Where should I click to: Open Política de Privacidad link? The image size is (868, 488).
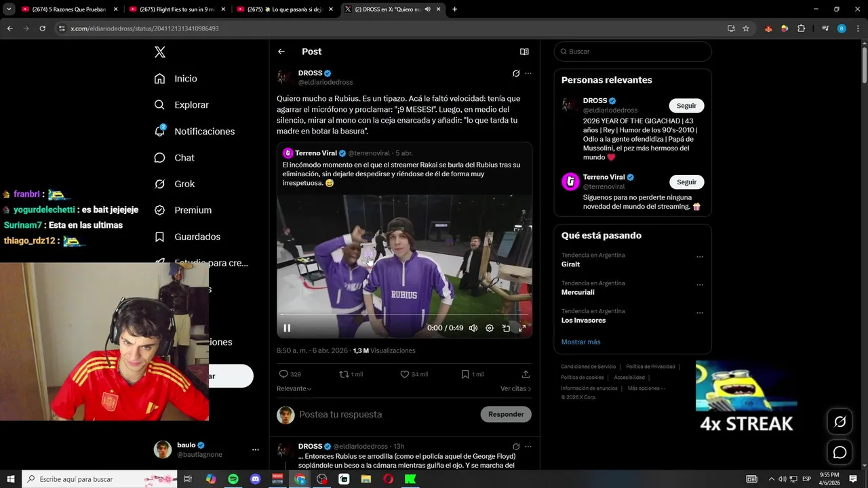(x=650, y=367)
